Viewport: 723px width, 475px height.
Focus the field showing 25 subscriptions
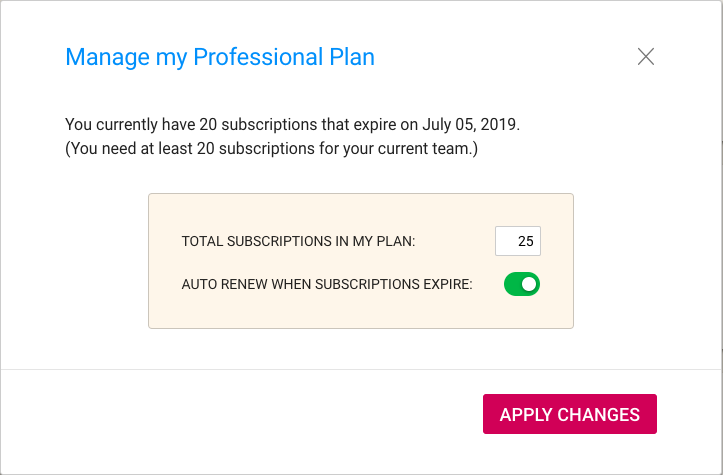click(518, 241)
